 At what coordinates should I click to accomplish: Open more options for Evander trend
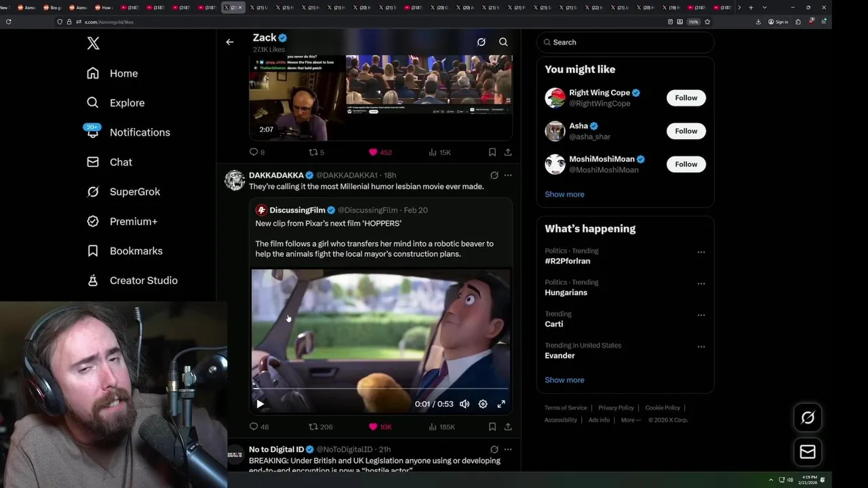tap(701, 346)
